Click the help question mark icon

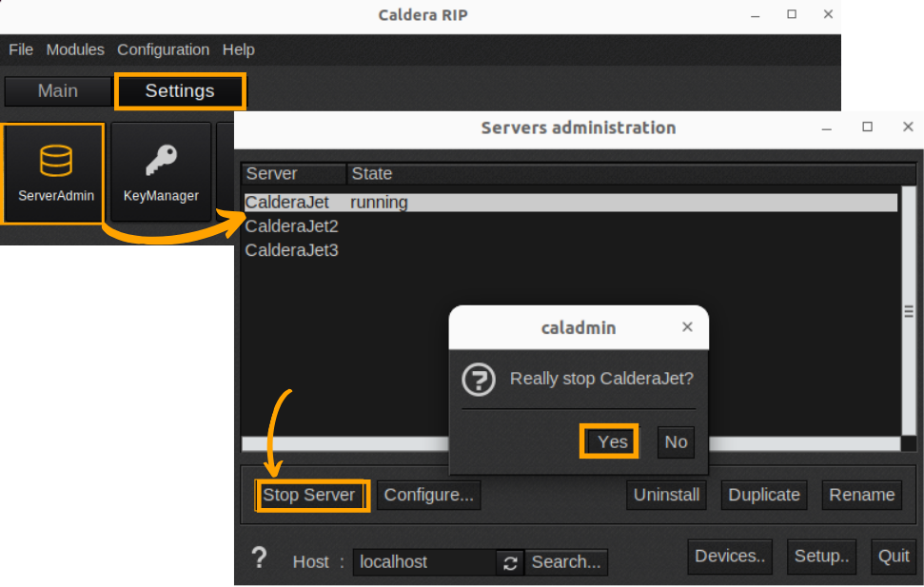[259, 559]
